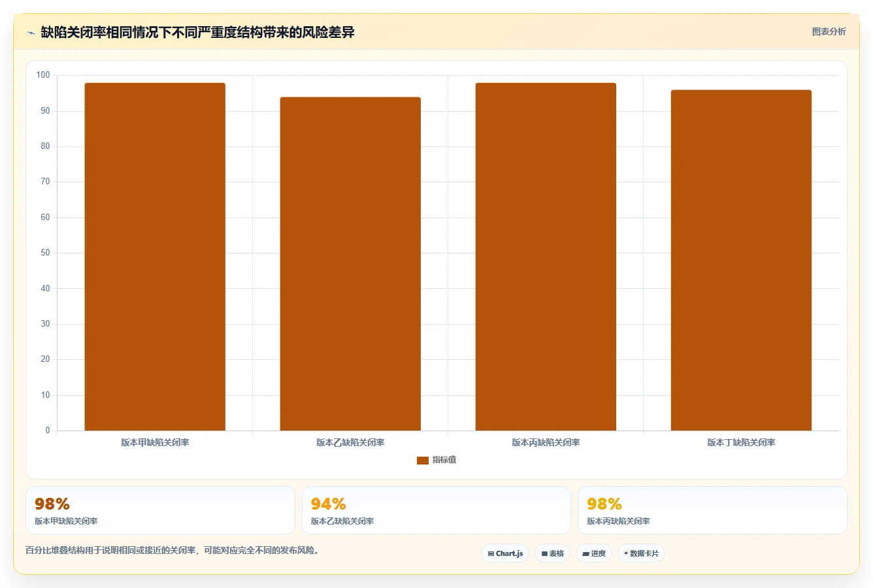Image resolution: width=873 pixels, height=588 pixels.
Task: Select the 进度 tag chip
Action: (x=594, y=553)
